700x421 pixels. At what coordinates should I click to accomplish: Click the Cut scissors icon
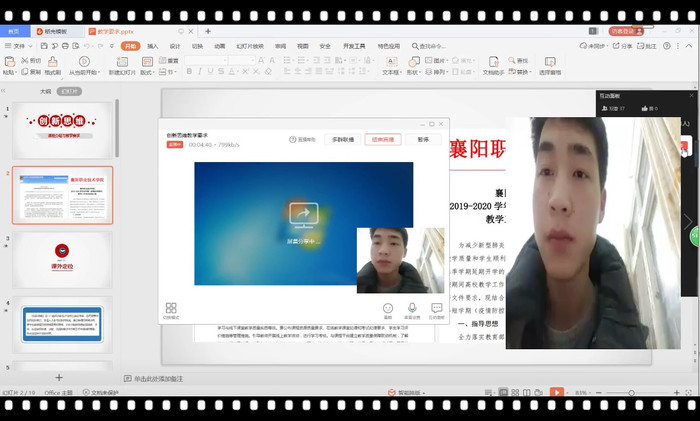pyautogui.click(x=25, y=60)
